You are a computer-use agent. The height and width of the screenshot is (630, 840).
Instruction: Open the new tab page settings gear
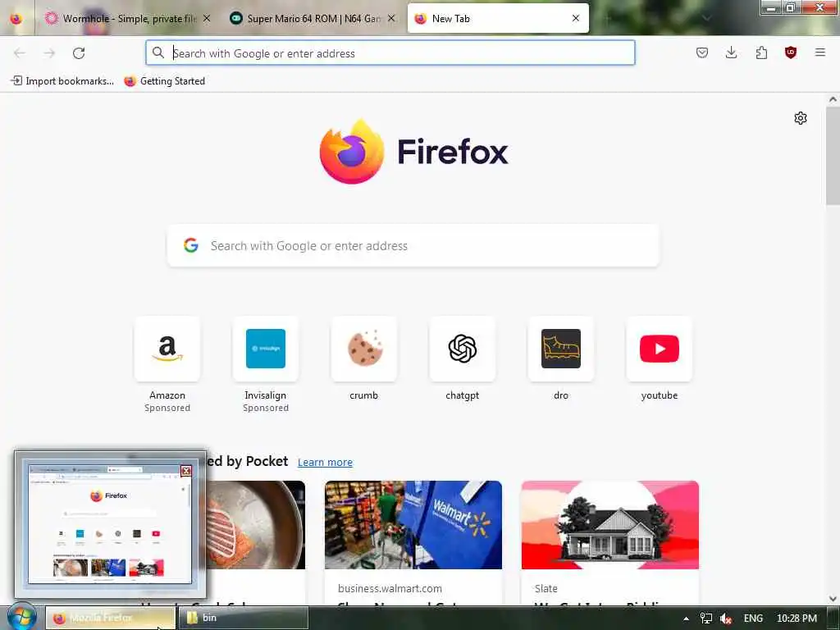point(801,118)
